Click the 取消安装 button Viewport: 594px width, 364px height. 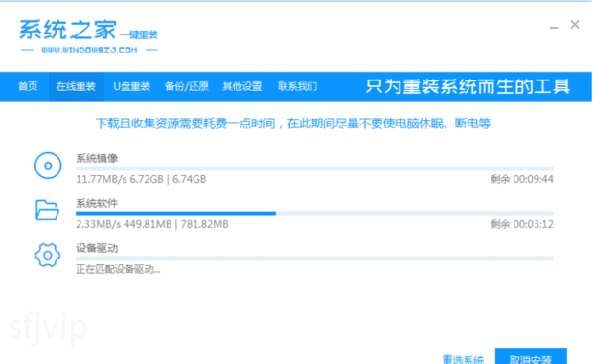pos(531,356)
